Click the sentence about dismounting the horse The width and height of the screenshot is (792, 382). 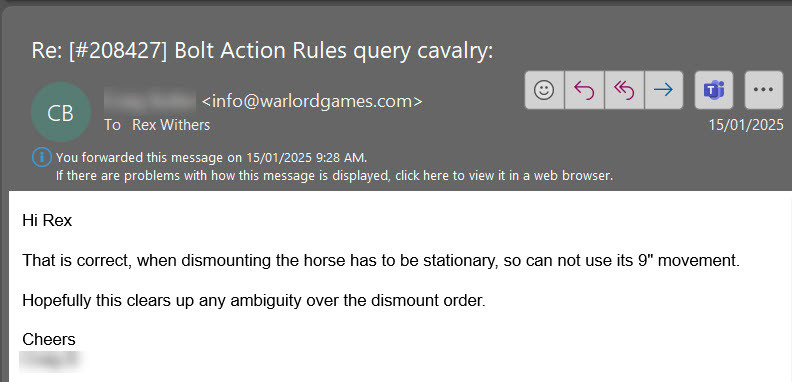click(381, 261)
